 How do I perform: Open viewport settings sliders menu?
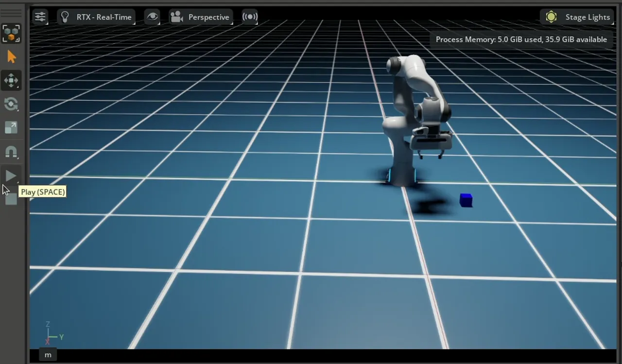[x=40, y=17]
